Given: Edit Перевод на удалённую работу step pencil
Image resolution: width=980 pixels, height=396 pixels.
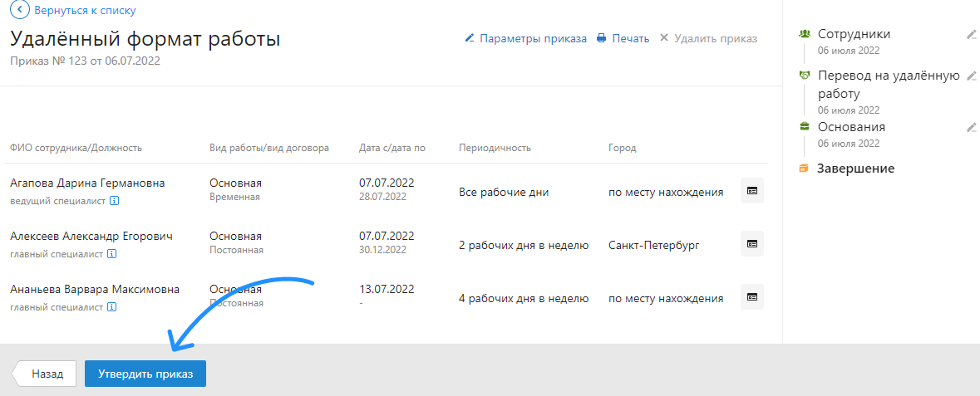Looking at the screenshot, I should click(x=971, y=76).
